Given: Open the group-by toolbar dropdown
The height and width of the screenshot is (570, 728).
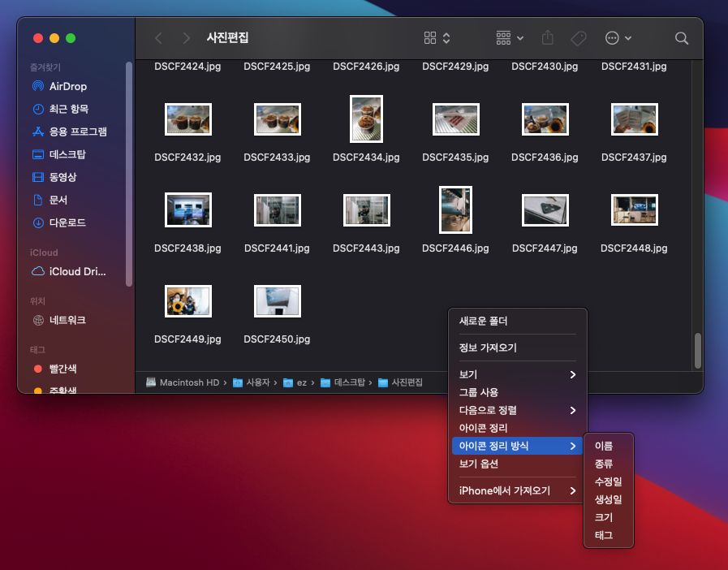Looking at the screenshot, I should pos(510,38).
